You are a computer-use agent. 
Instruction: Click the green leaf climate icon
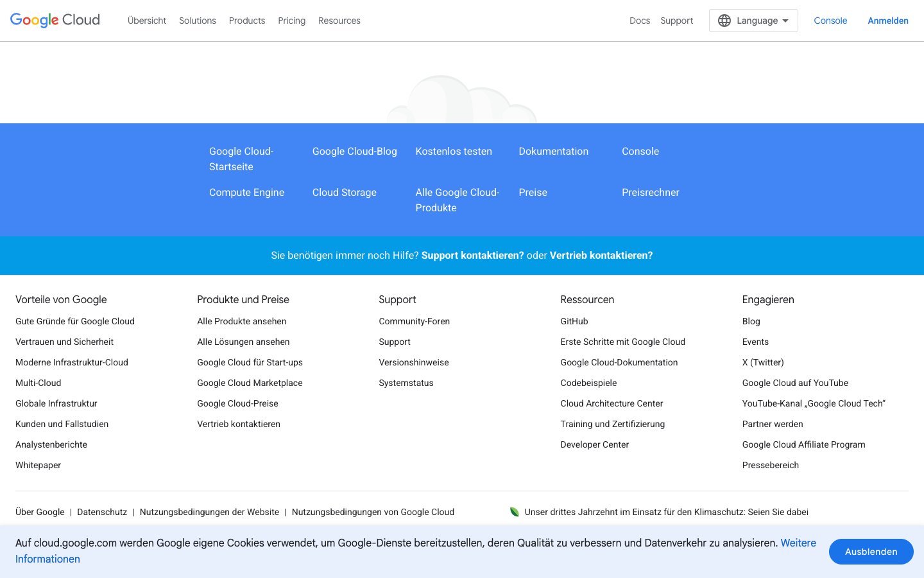pyautogui.click(x=514, y=512)
